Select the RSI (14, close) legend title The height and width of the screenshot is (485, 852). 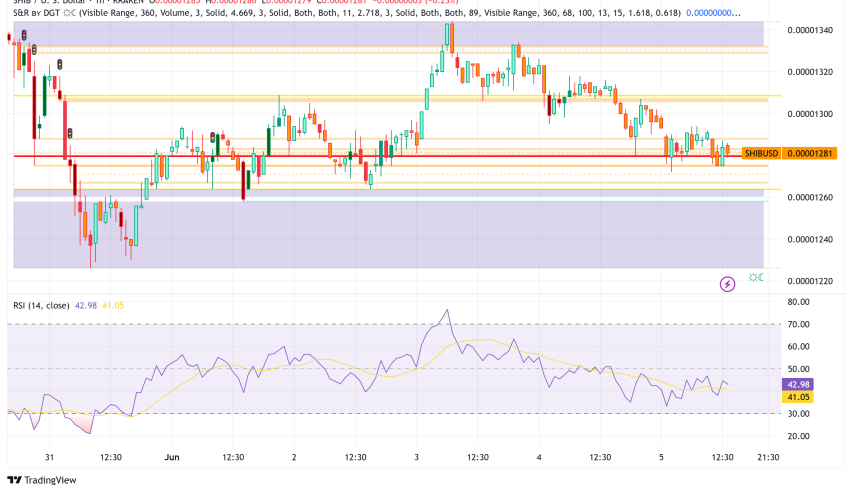tap(41, 306)
